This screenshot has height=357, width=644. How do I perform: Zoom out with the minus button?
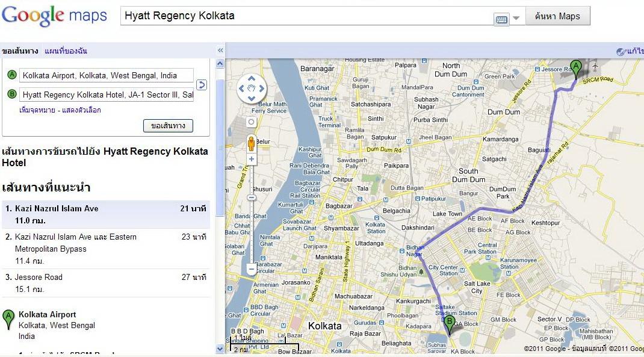(252, 270)
